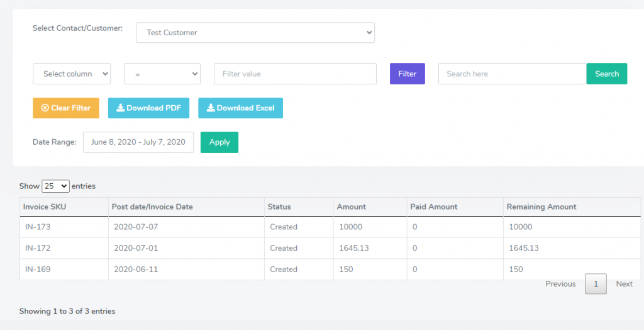Image resolution: width=644 pixels, height=330 pixels.
Task: Select the IN-172 invoice row
Action: (x=330, y=248)
